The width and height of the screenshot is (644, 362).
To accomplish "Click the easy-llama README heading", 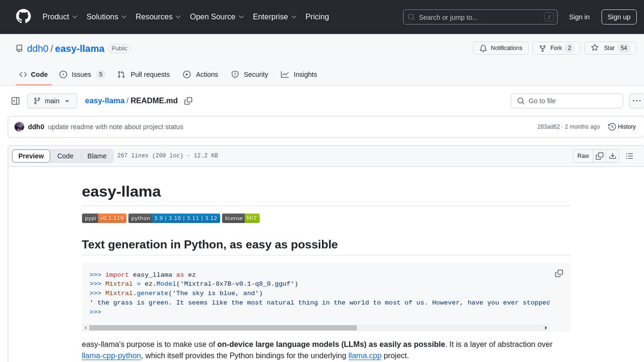I will tap(121, 191).
